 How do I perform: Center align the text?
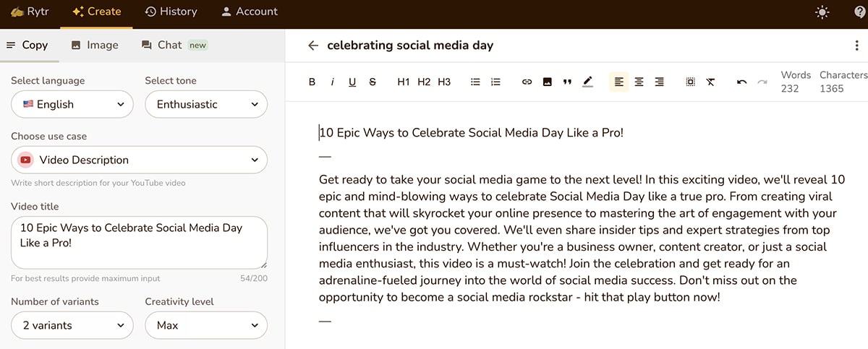639,82
